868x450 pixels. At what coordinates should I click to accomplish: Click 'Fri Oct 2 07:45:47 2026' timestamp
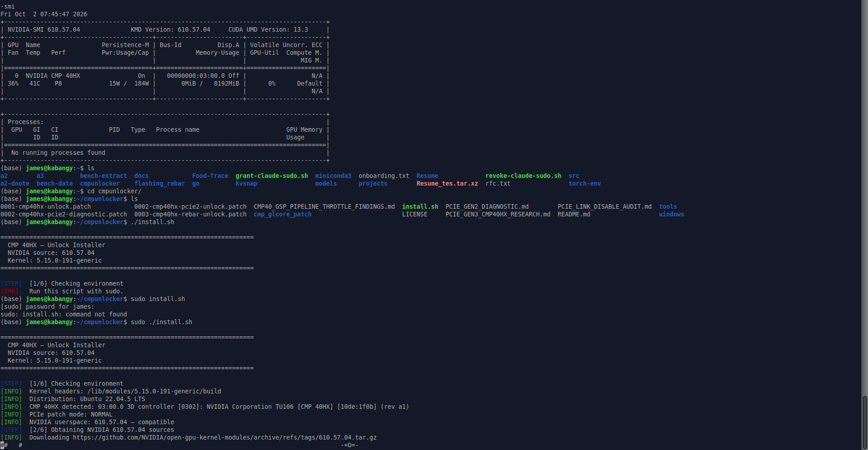44,14
